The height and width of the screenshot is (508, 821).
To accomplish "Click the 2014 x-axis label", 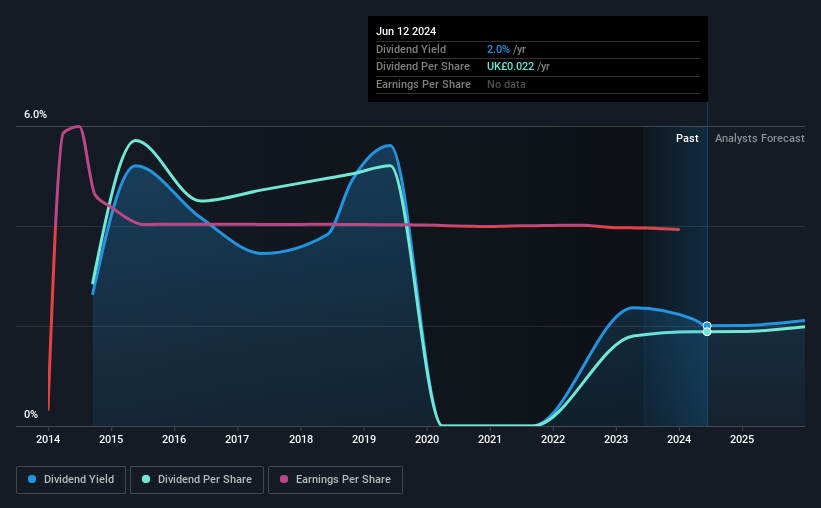I will click(x=48, y=439).
